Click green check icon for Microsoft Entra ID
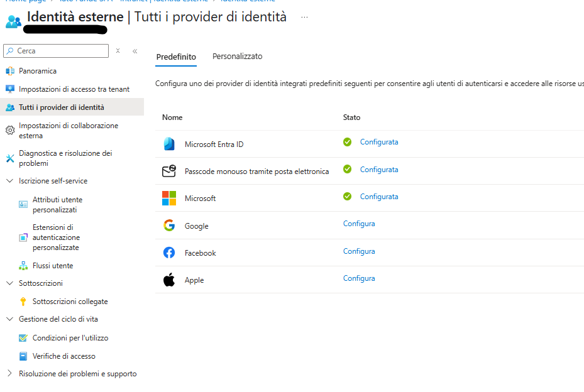 point(347,142)
